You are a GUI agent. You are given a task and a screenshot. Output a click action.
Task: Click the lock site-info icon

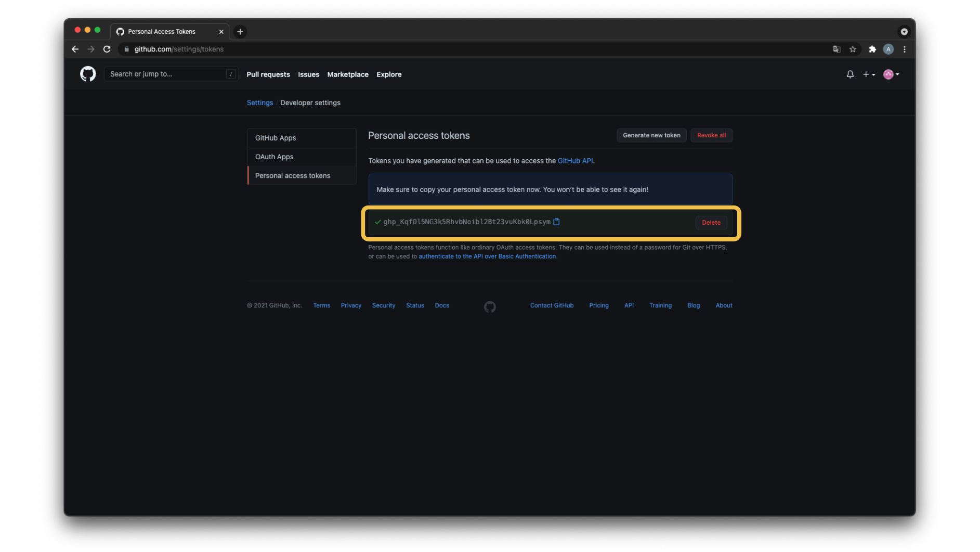click(x=126, y=49)
